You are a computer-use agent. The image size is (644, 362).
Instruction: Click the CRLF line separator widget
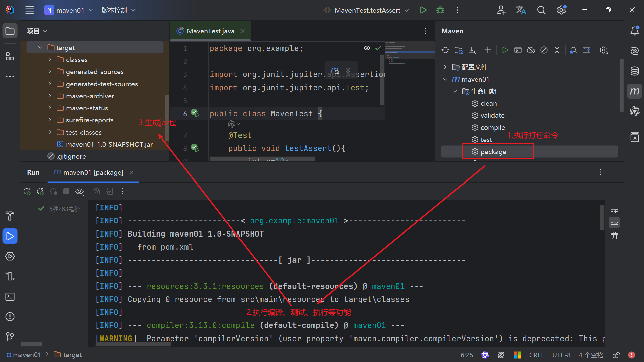click(537, 355)
